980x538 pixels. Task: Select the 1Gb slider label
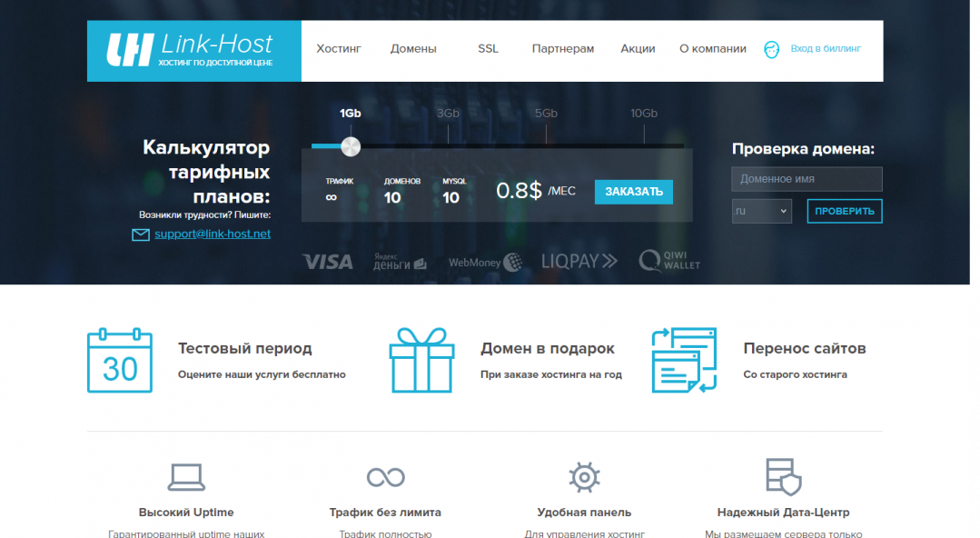[x=351, y=114]
